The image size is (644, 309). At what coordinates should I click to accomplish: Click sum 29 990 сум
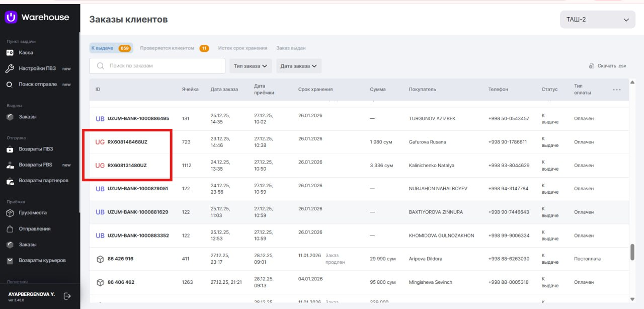click(383, 259)
